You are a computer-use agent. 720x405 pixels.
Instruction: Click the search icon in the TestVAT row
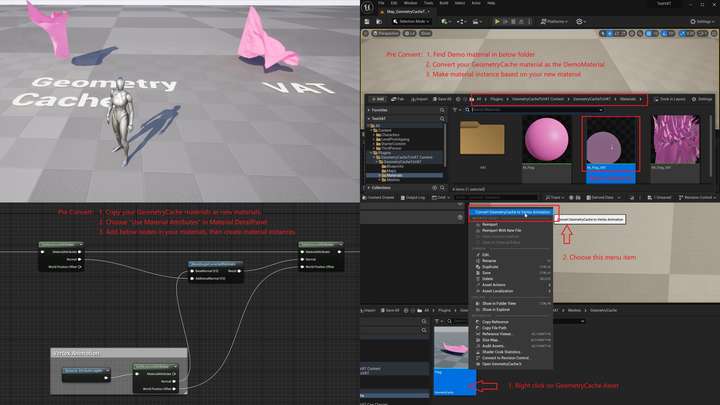pos(442,118)
